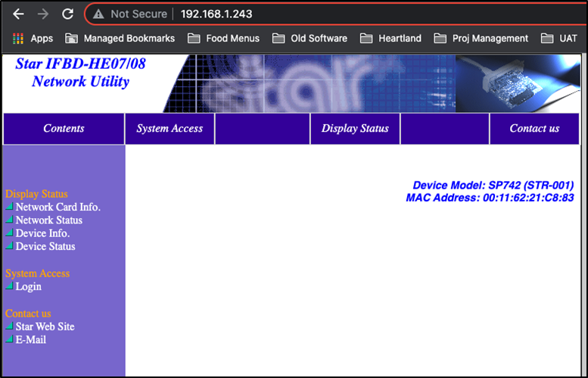This screenshot has width=588, height=378.
Task: Open the Proj Management bookmark folder
Action: coord(481,39)
